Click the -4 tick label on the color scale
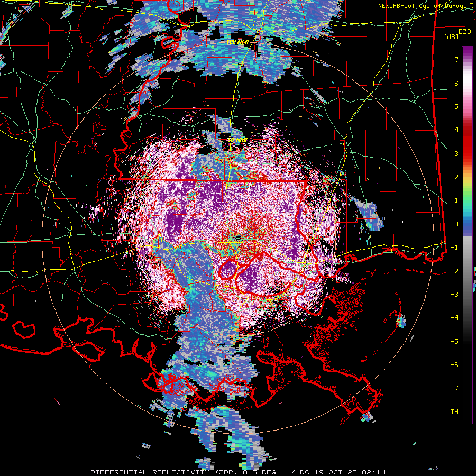476x476 pixels. (454, 318)
